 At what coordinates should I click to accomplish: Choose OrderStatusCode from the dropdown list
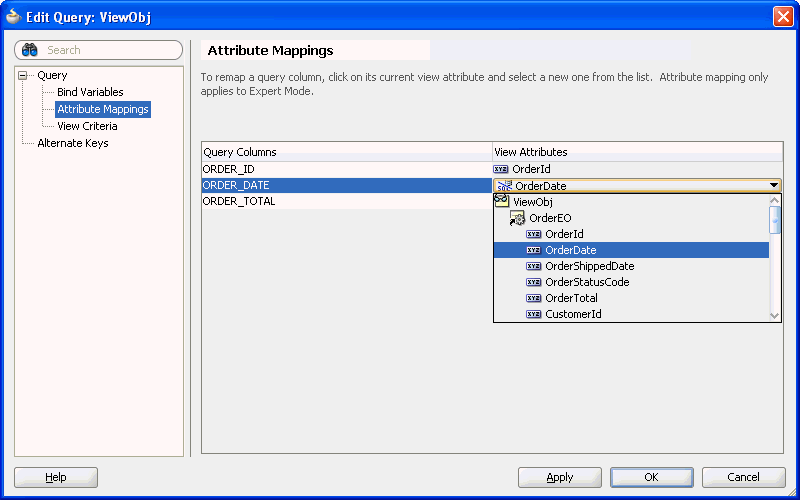587,282
